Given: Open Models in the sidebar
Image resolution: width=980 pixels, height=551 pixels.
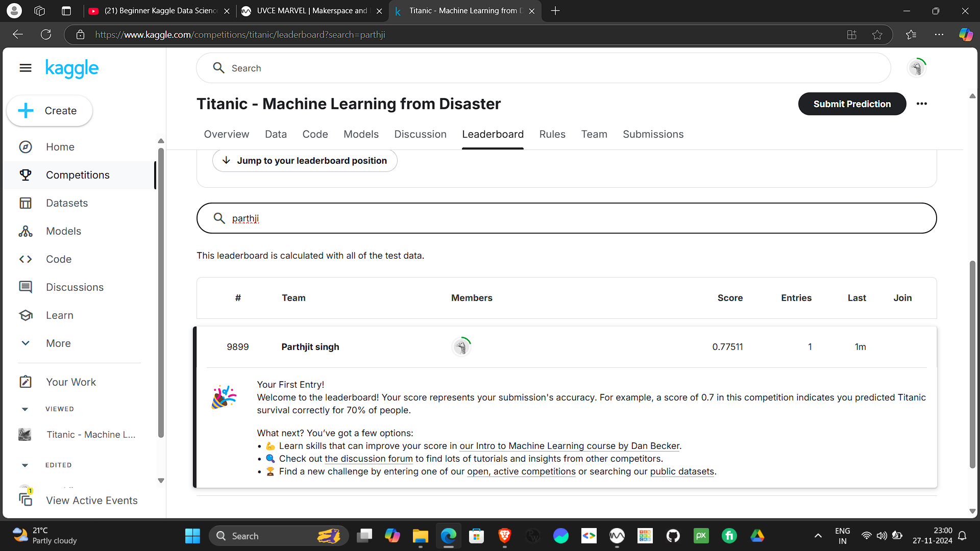Looking at the screenshot, I should 63,231.
